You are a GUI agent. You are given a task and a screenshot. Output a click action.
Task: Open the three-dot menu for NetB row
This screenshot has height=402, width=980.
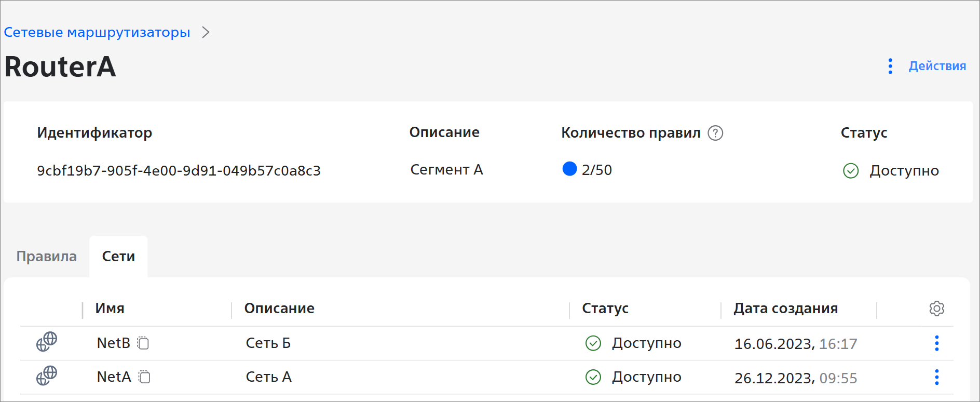point(936,343)
